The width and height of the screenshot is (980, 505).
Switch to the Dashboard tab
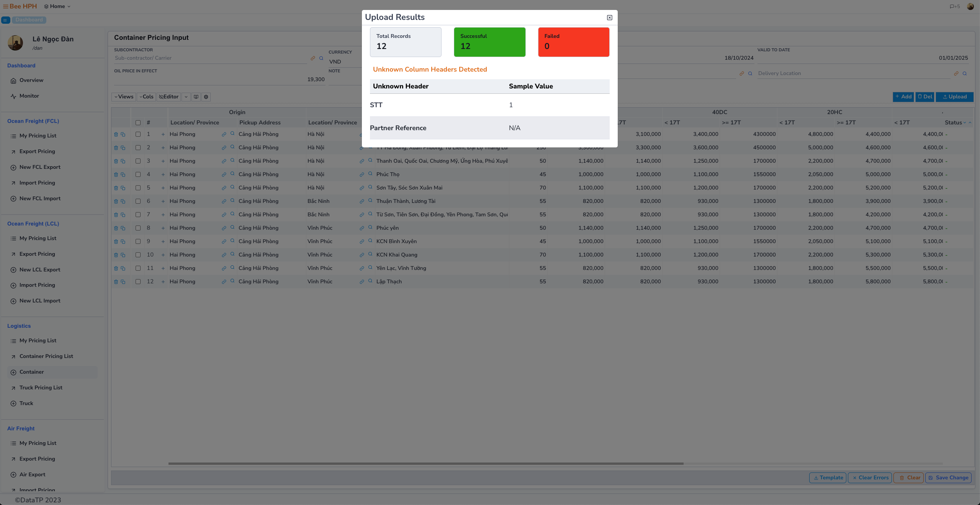click(29, 20)
